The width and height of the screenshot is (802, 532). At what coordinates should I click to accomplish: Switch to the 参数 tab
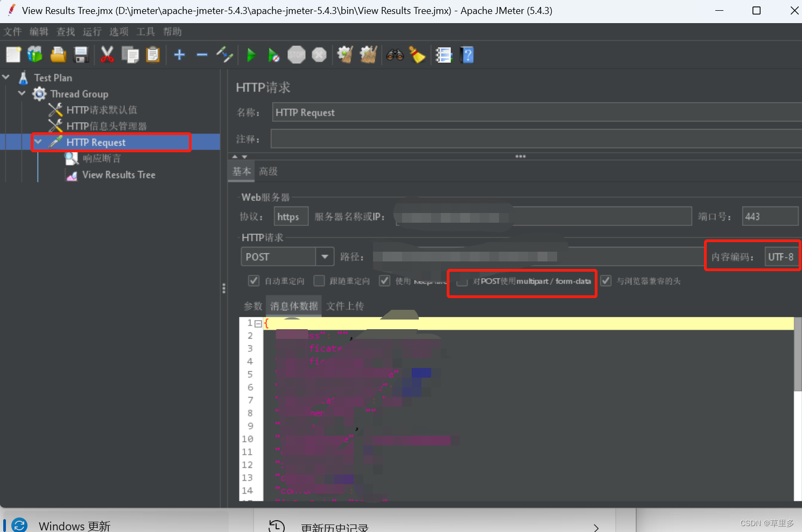point(253,306)
